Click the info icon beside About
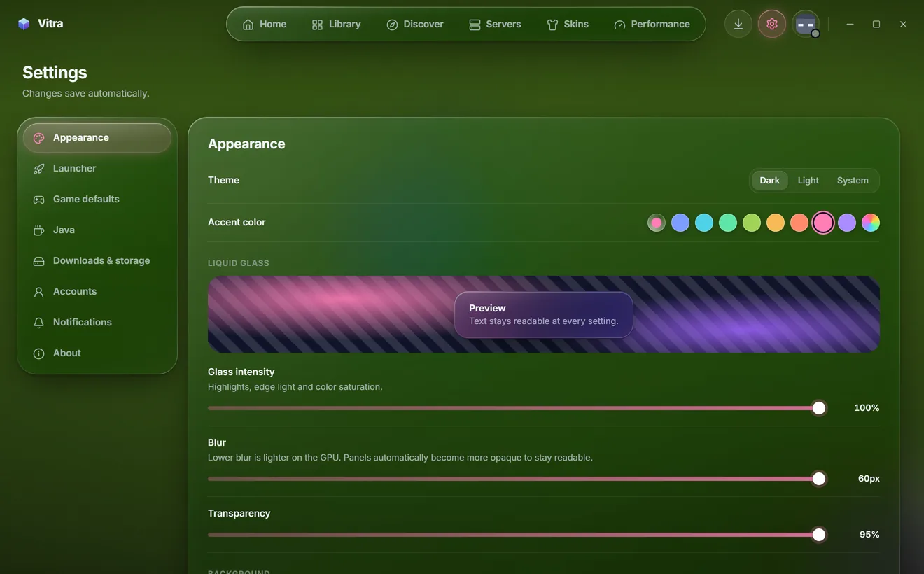Viewport: 924px width, 574px height. (x=38, y=353)
